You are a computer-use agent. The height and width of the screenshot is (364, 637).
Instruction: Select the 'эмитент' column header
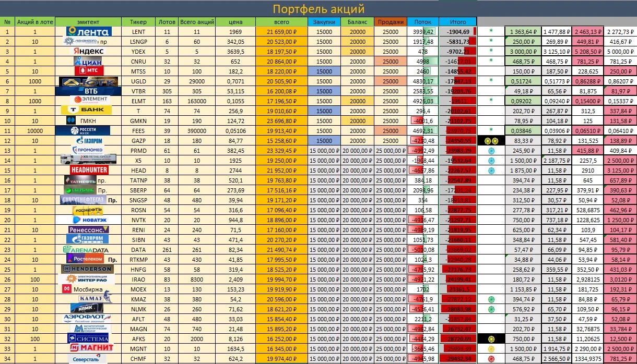pyautogui.click(x=88, y=22)
